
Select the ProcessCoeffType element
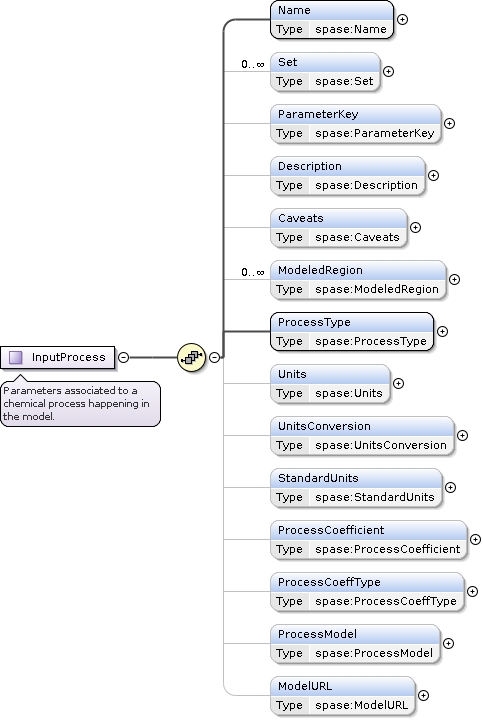(367, 591)
